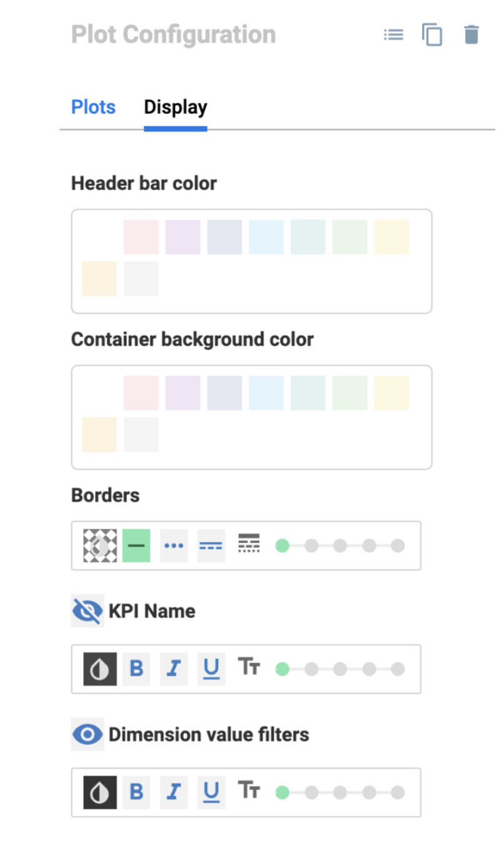Select the solid line border style
The height and width of the screenshot is (852, 504).
tap(136, 545)
